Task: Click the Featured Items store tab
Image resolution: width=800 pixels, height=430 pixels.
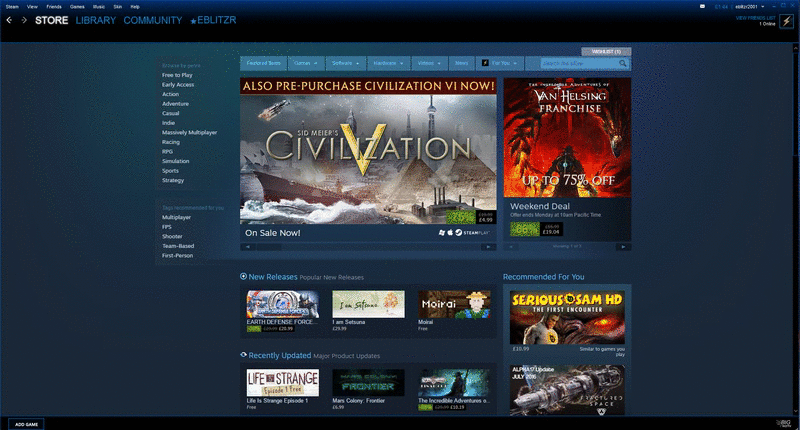Action: 264,63
